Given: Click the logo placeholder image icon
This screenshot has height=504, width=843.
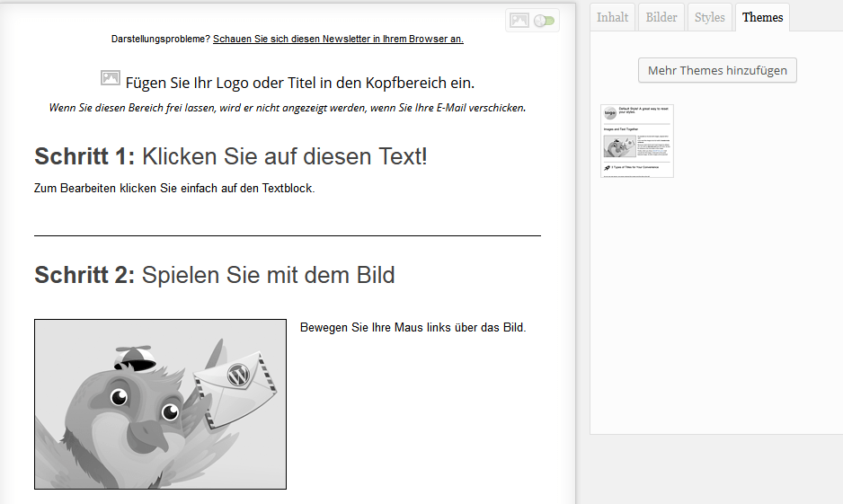Looking at the screenshot, I should [x=111, y=78].
